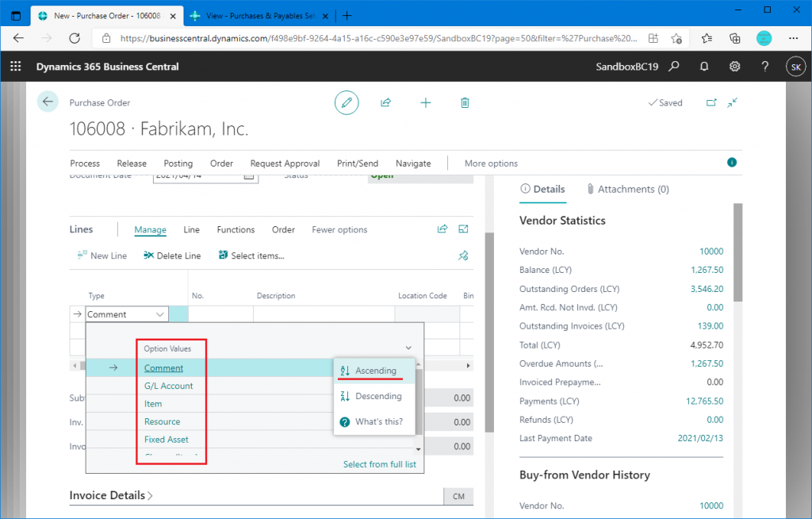Click the Delete Line button
Viewport: 812px width, 519px height.
click(172, 256)
